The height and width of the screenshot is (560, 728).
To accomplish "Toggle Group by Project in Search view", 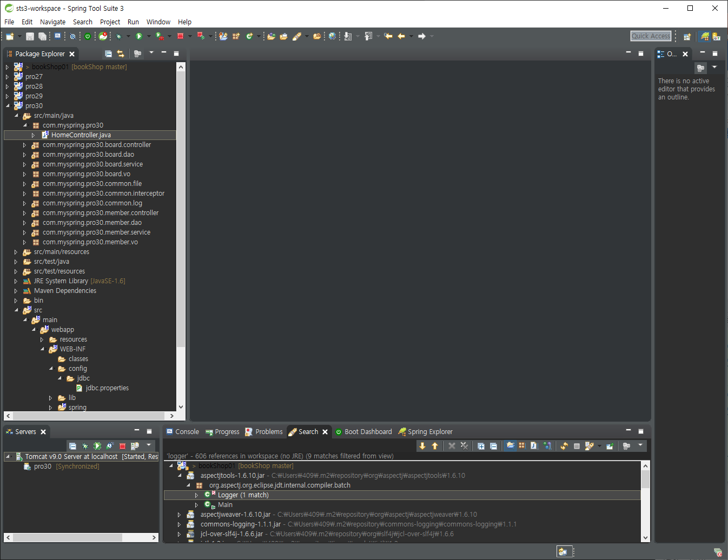I will (x=510, y=446).
